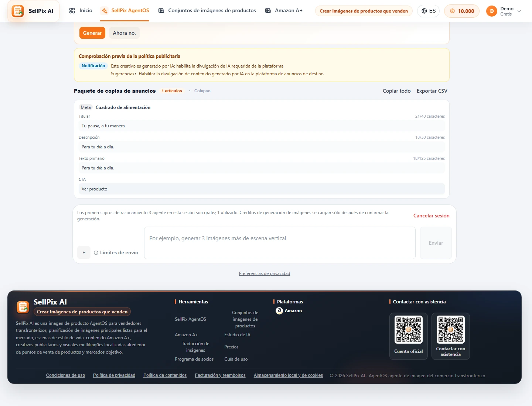Click '1 artículos' count label
This screenshot has width=532, height=406.
(172, 91)
